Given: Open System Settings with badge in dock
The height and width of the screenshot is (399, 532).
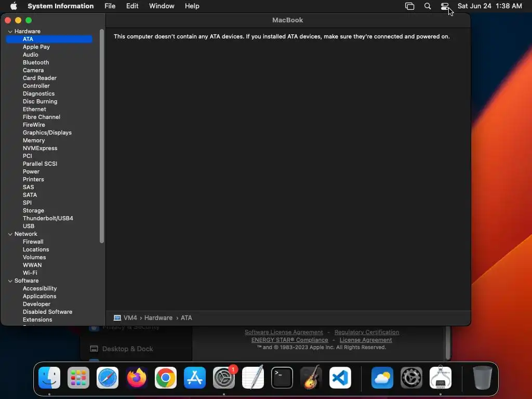Looking at the screenshot, I should click(x=224, y=378).
